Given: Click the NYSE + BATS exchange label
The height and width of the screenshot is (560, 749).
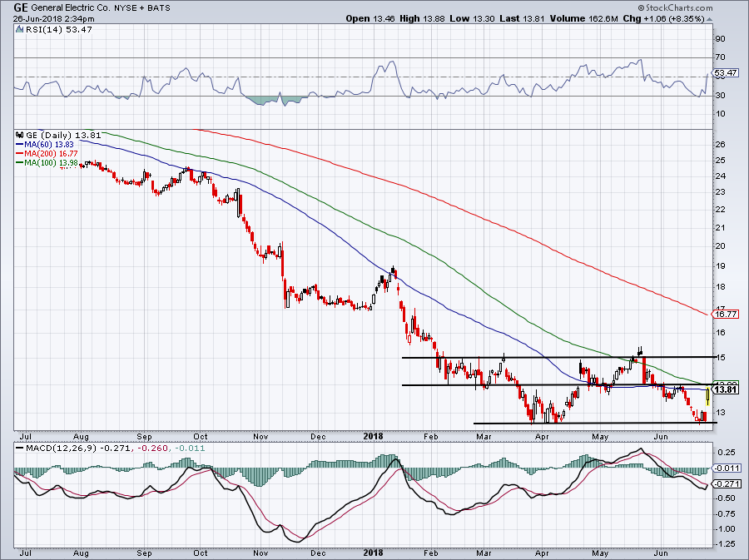Looking at the screenshot, I should [x=141, y=8].
